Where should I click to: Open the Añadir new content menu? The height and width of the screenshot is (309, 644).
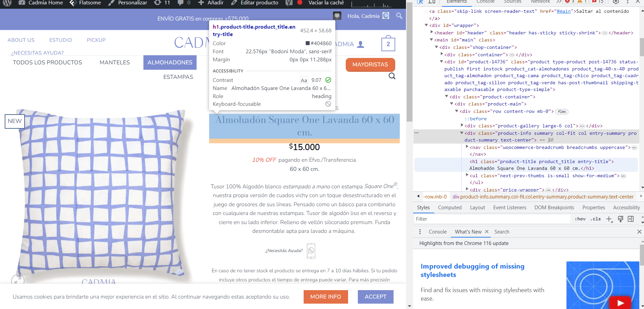(211, 3)
